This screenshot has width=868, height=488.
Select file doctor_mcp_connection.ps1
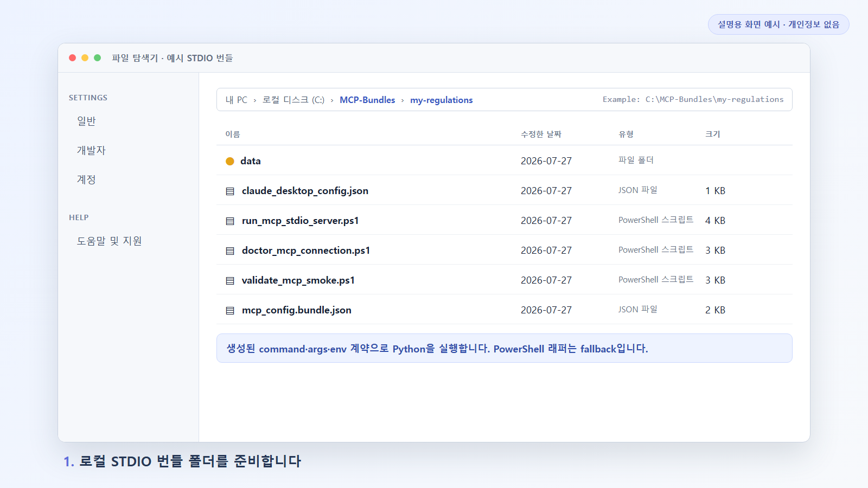tap(306, 251)
